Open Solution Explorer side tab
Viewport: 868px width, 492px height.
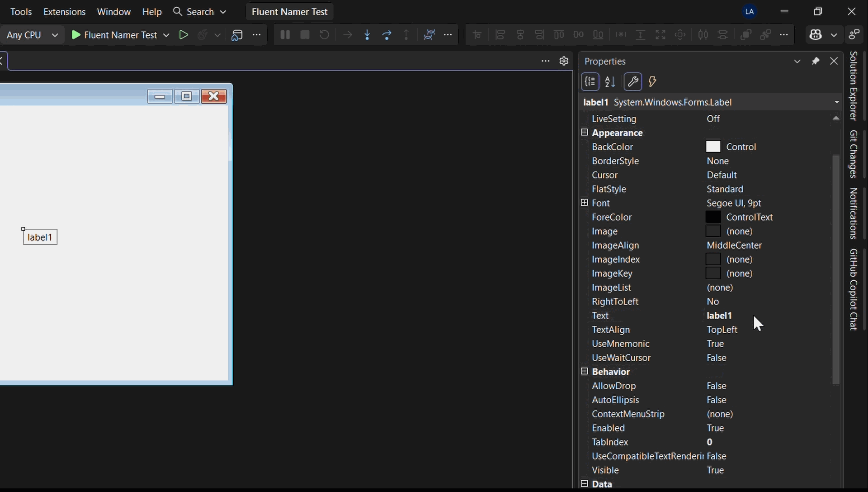click(854, 86)
